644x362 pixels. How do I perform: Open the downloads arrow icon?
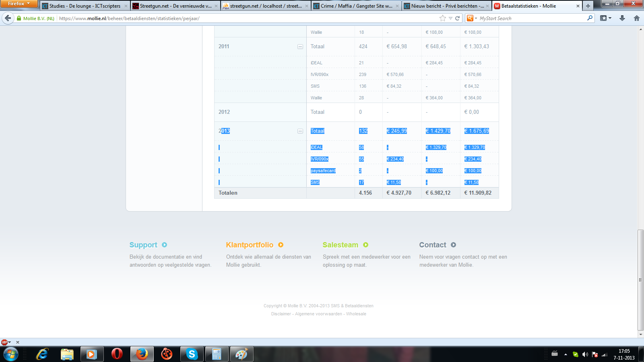point(622,18)
